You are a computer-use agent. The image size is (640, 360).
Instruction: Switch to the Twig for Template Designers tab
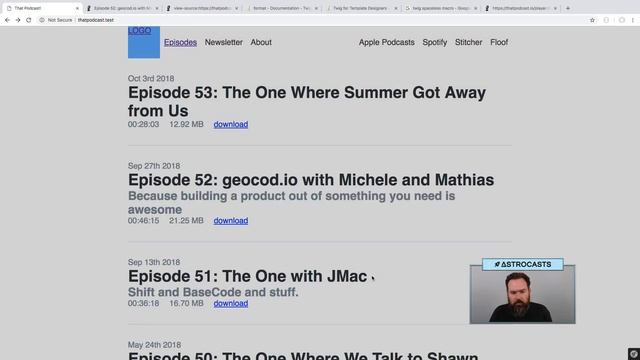point(361,8)
